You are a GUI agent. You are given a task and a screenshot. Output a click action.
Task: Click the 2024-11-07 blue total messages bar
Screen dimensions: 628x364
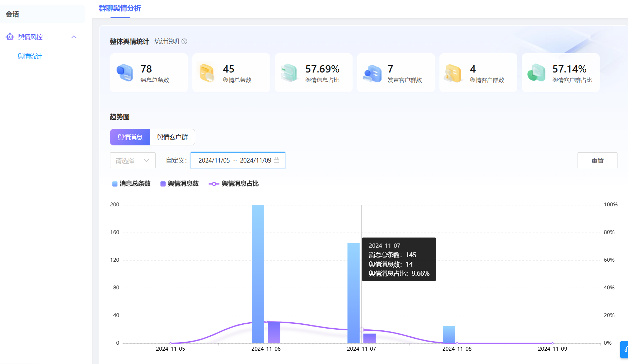point(354,293)
